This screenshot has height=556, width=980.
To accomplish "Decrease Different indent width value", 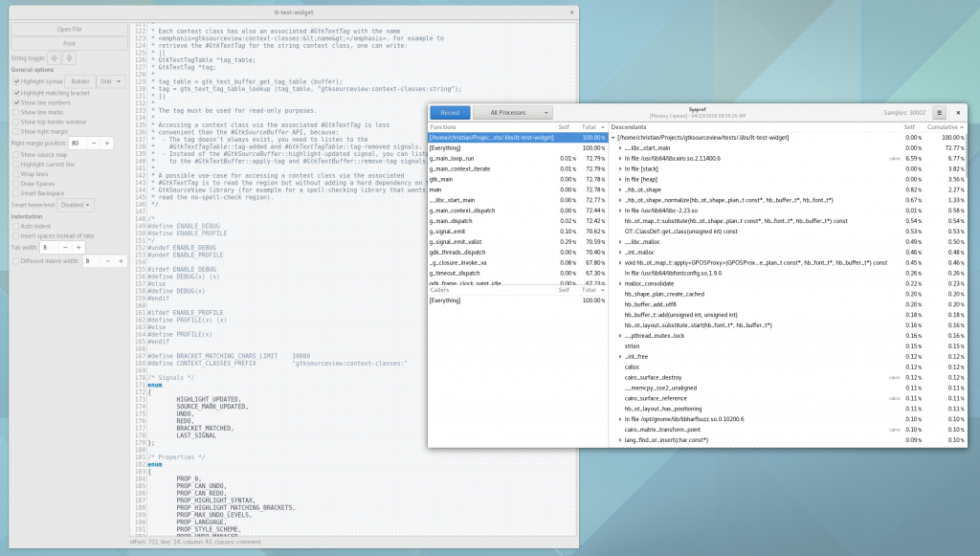I will 107,261.
